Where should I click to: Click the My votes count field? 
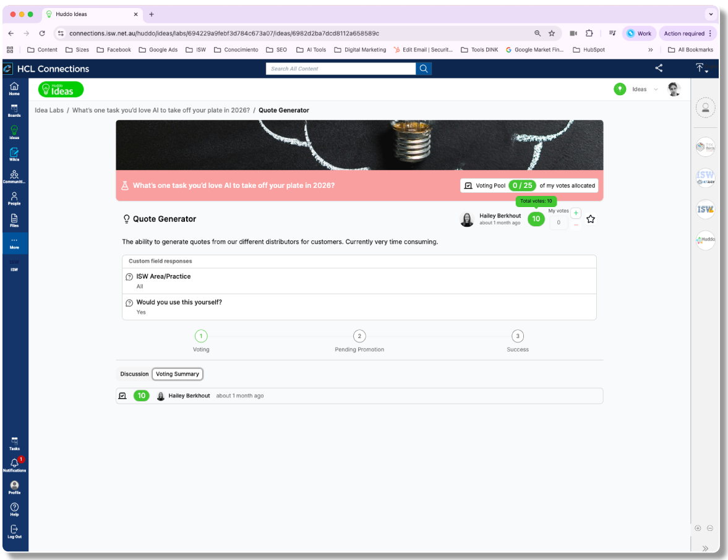pos(559,223)
